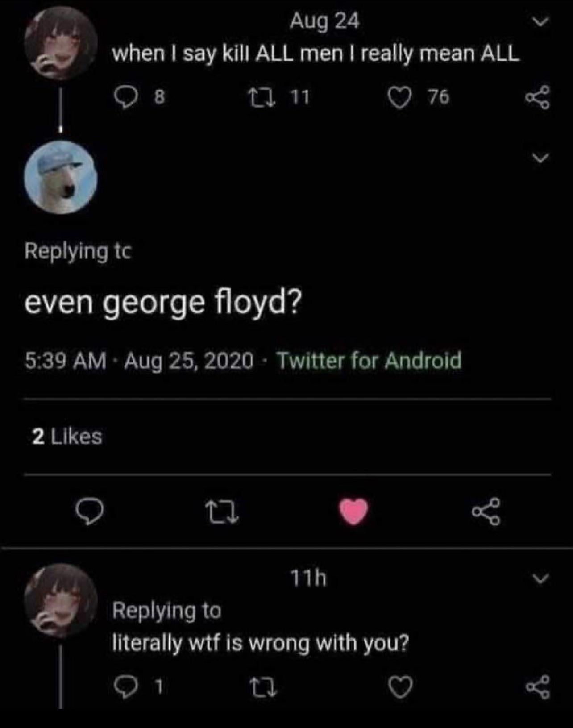Open the top tweet author's avatar
The image size is (573, 728).
click(x=60, y=43)
